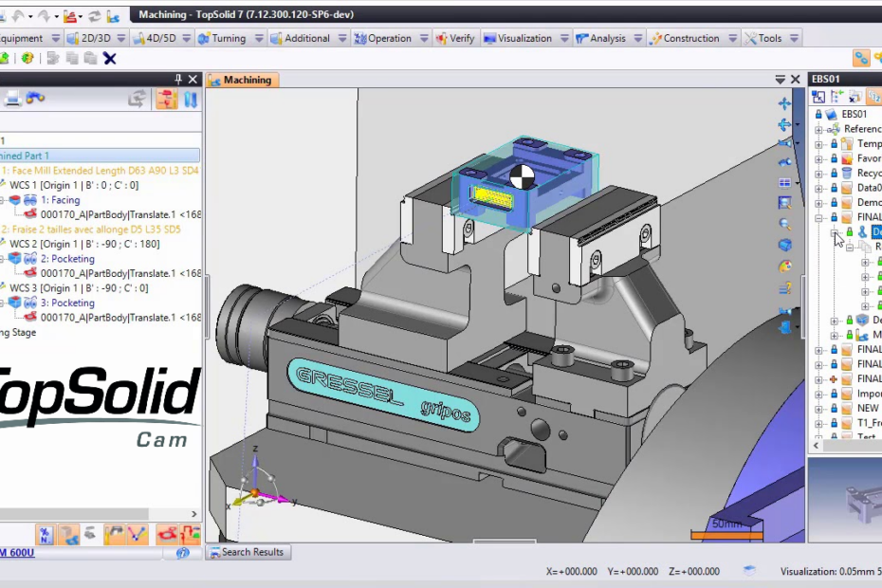
Task: Select the '1: Facing' operation
Action: click(x=60, y=200)
